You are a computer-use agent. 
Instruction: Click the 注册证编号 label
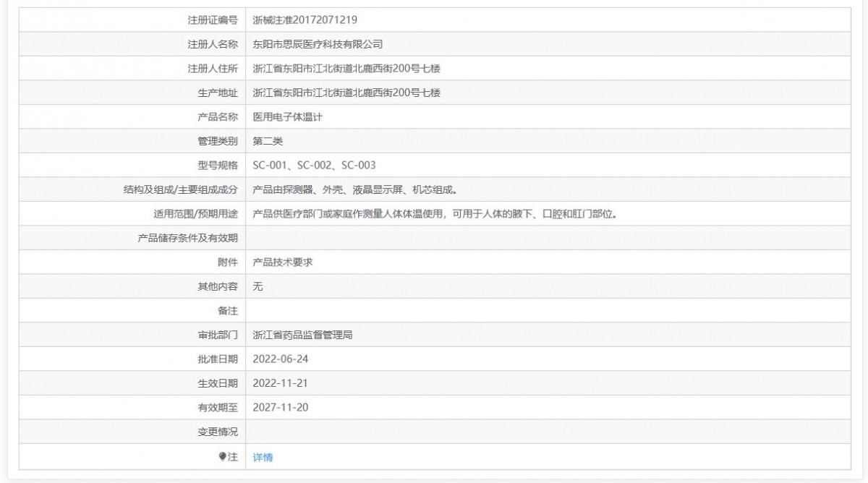pyautogui.click(x=213, y=20)
